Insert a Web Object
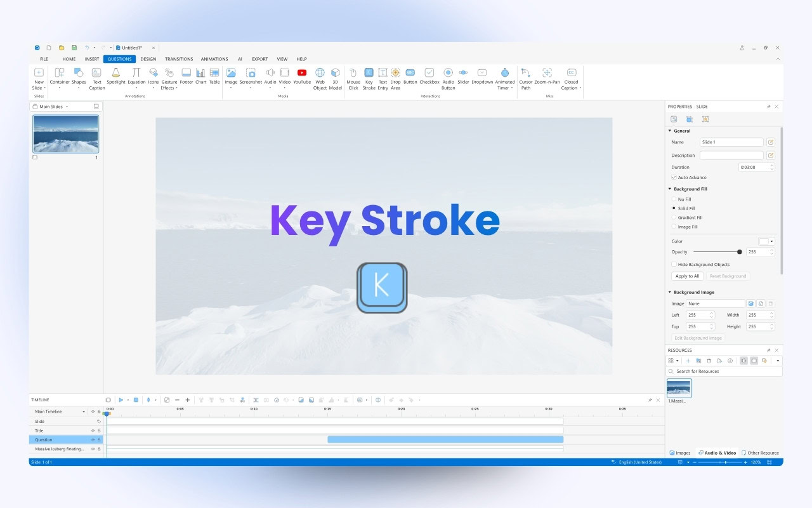Image resolution: width=812 pixels, height=508 pixels. pos(320,79)
